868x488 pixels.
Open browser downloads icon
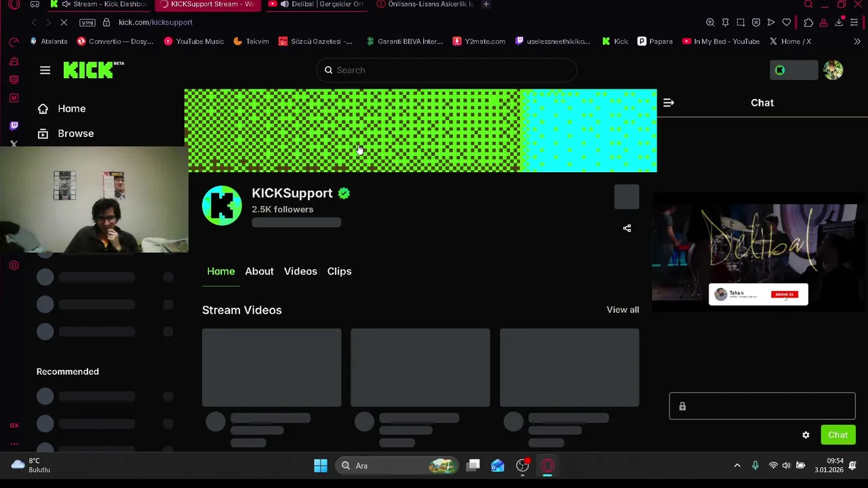click(x=839, y=22)
